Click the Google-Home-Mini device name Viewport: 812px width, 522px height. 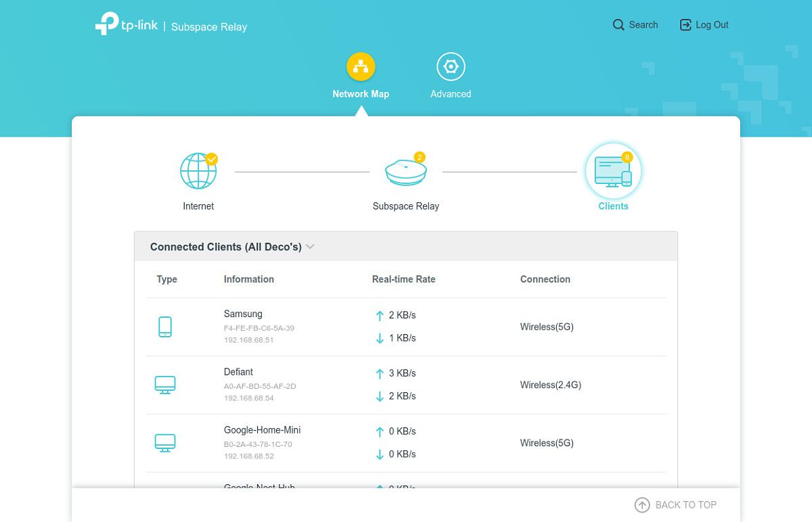click(263, 430)
